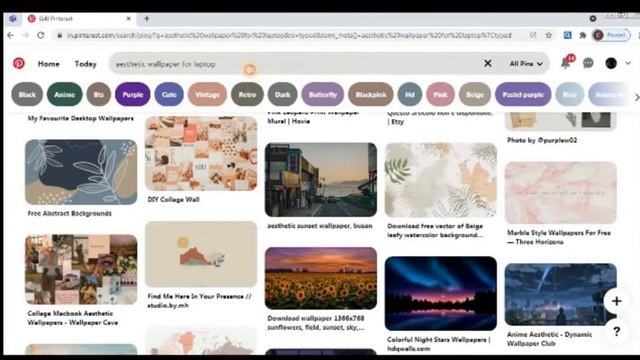Click 'DIY Collage Wall' title
The image size is (640, 360).
click(x=173, y=200)
